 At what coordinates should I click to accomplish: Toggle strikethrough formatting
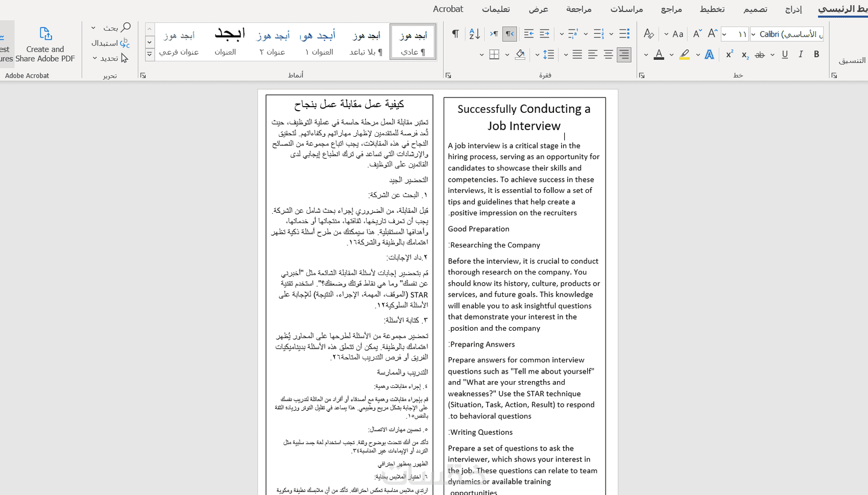(x=760, y=55)
